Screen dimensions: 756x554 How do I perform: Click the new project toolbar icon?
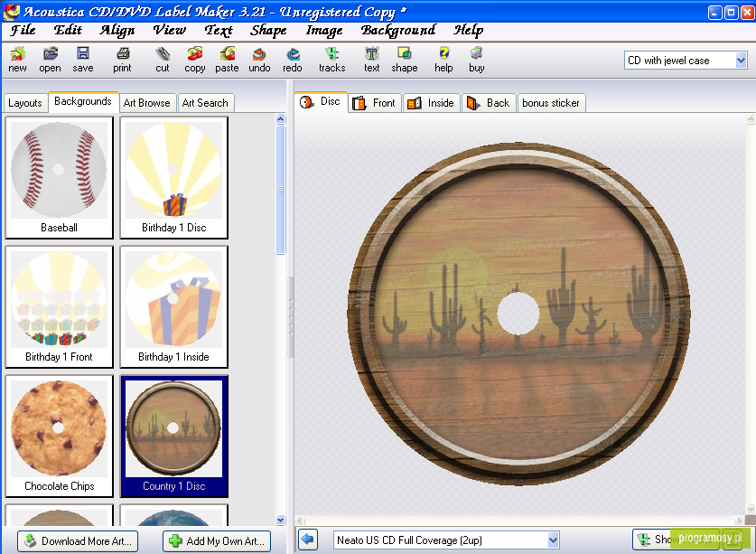(x=17, y=60)
